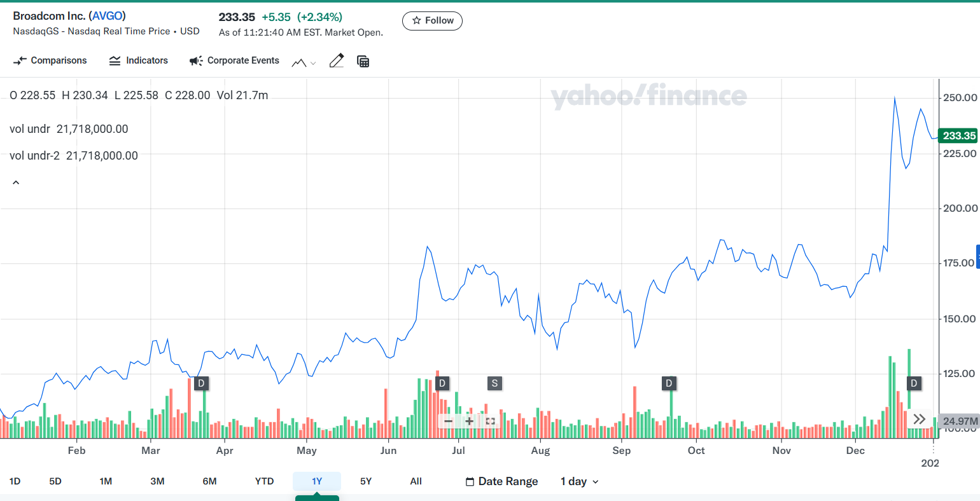
Task: Click the data table calculator icon
Action: pos(363,61)
